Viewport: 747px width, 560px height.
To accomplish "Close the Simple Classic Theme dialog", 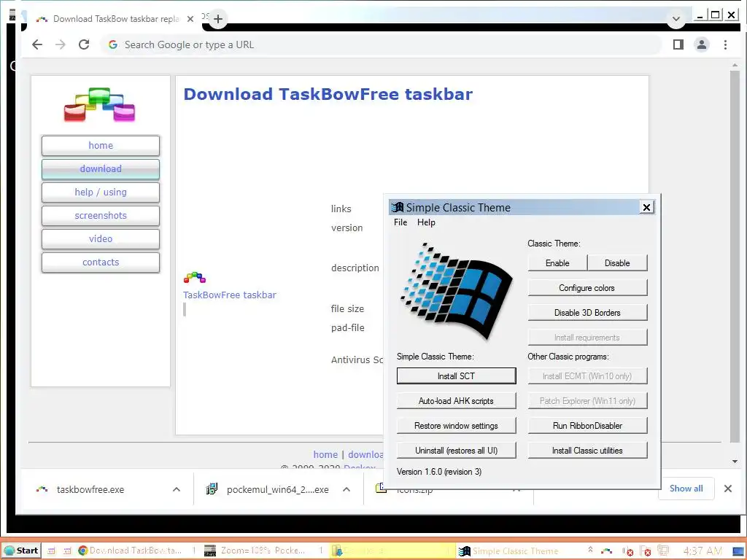I will coord(646,208).
